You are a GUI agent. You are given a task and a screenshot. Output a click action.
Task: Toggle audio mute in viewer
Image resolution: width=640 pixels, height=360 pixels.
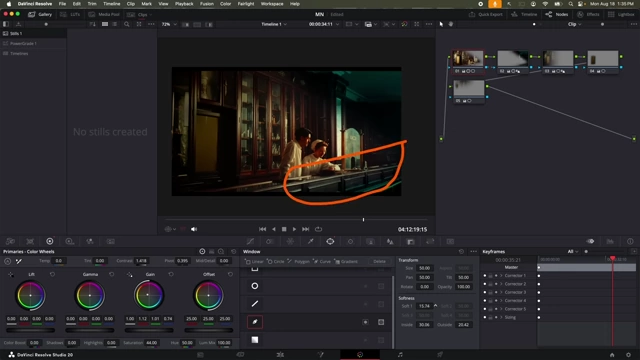(x=194, y=229)
